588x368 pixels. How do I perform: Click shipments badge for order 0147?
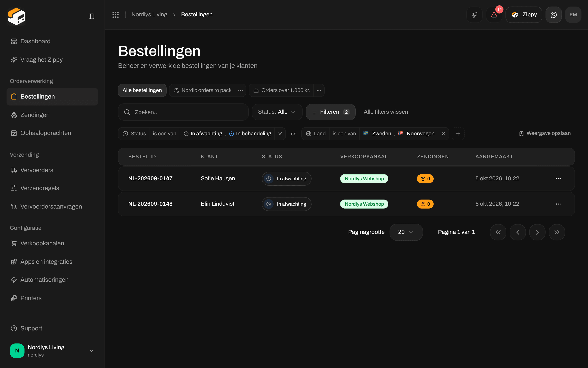[x=425, y=179]
